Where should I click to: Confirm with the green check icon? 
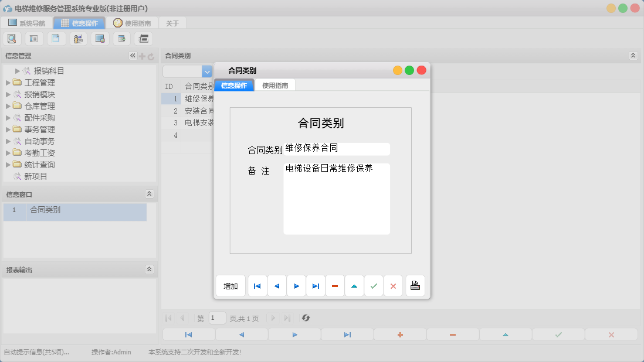coord(374,285)
